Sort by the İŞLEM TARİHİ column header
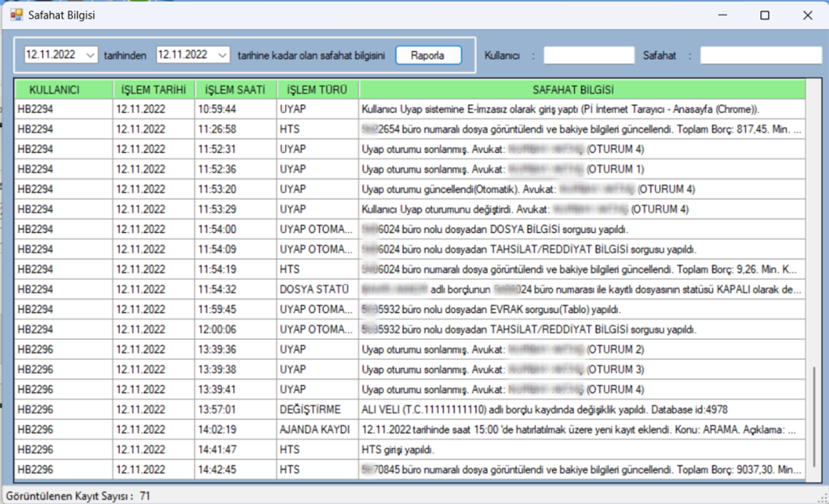Screen dimensions: 829x504 [x=154, y=90]
